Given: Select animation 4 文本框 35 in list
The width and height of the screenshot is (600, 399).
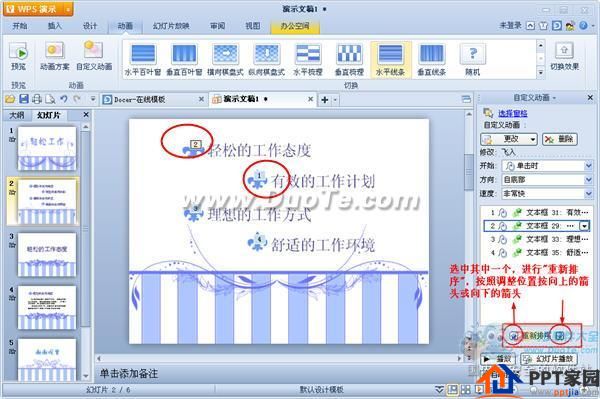Looking at the screenshot, I should [x=536, y=252].
